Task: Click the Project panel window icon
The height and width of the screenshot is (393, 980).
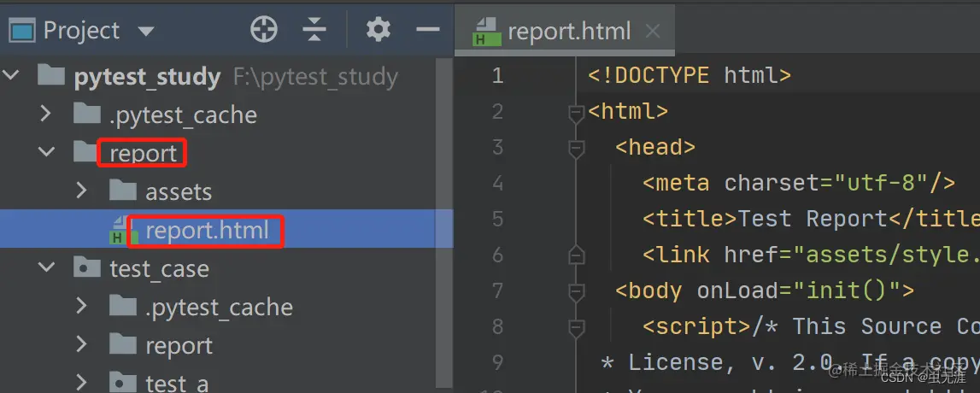Action: click(x=22, y=30)
